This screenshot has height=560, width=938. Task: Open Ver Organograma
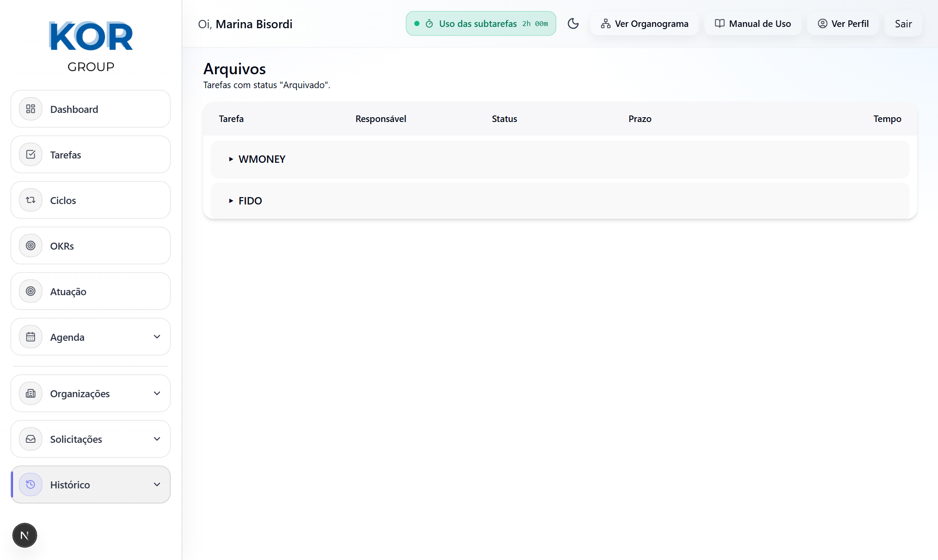pyautogui.click(x=644, y=24)
